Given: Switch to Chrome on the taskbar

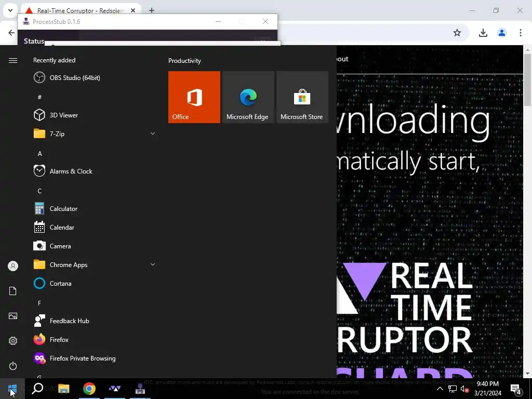Looking at the screenshot, I should pyautogui.click(x=89, y=389).
